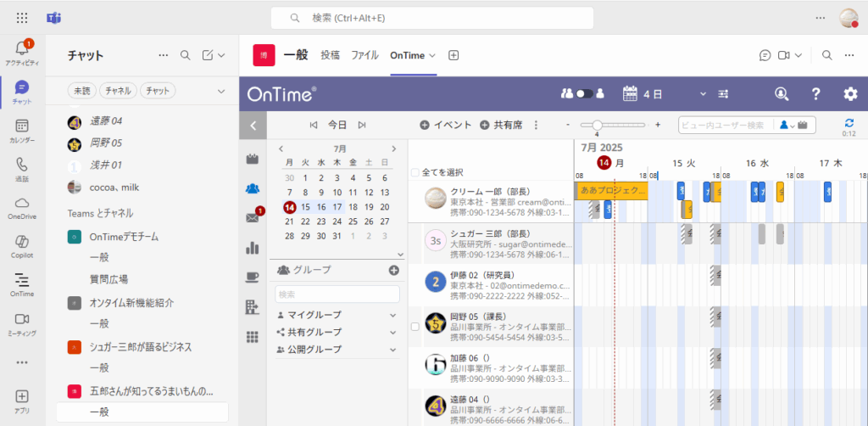Select July 18 in mini calendar
Viewport: 868px width, 426px height.
tap(353, 207)
